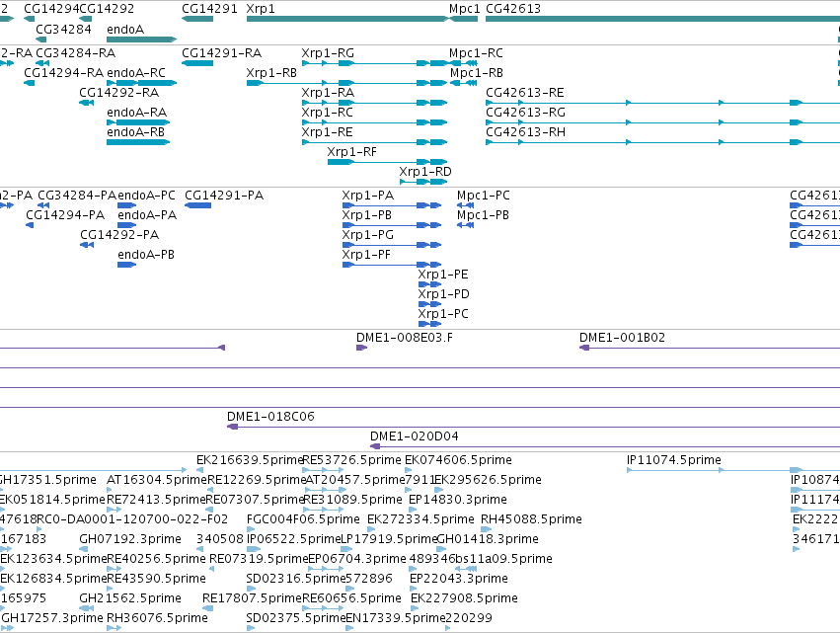Select transcript CG14292-RA label
Image resolution: width=840 pixels, height=633 pixels.
coord(118,93)
